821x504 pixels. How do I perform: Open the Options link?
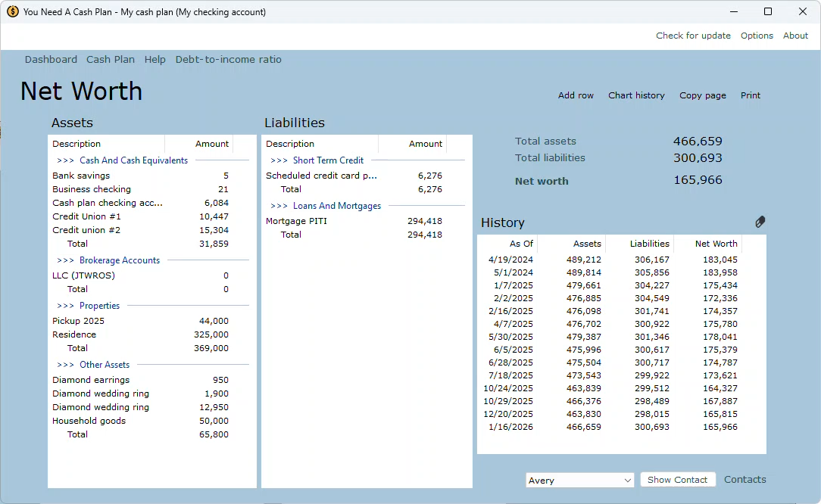click(x=757, y=36)
